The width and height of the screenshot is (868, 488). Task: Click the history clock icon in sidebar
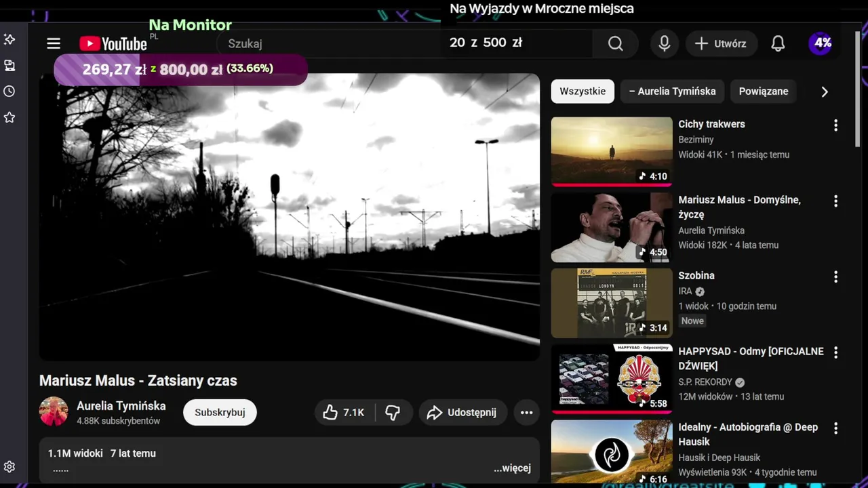(9, 91)
